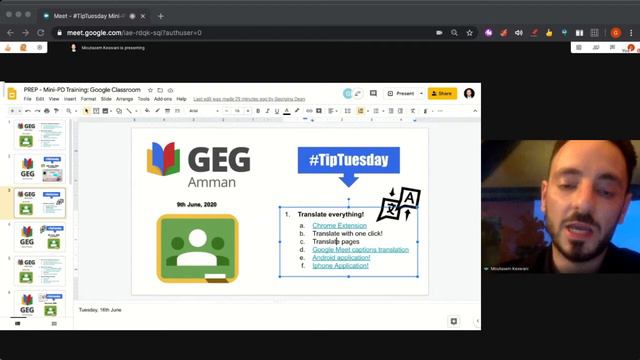Decrease font size with minus button
The width and height of the screenshot is (640, 360).
[227, 111]
